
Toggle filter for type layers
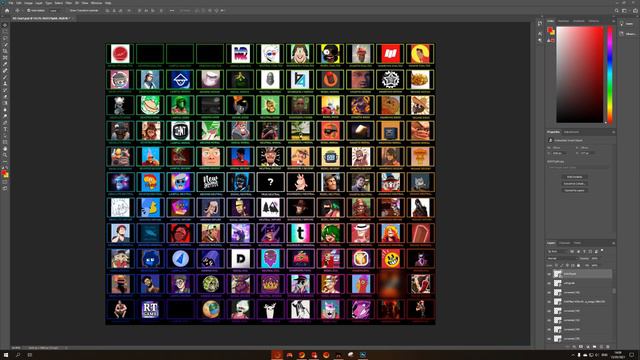[x=584, y=251]
